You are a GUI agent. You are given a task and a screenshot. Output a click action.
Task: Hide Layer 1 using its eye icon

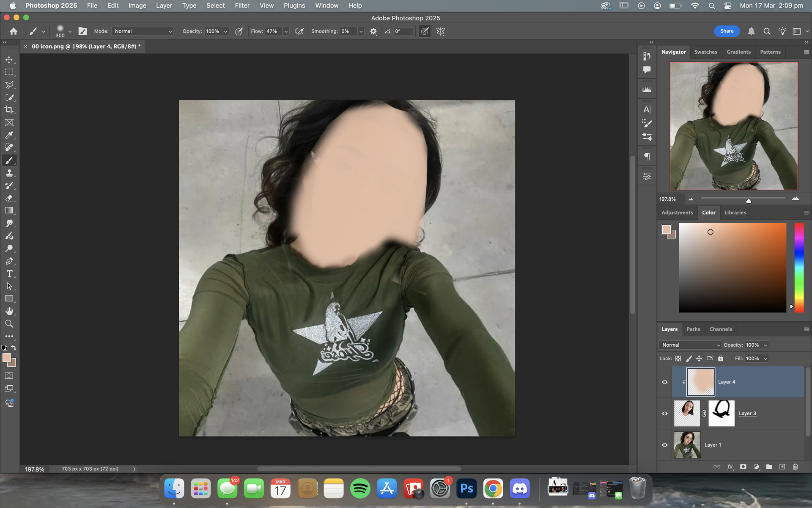click(664, 445)
